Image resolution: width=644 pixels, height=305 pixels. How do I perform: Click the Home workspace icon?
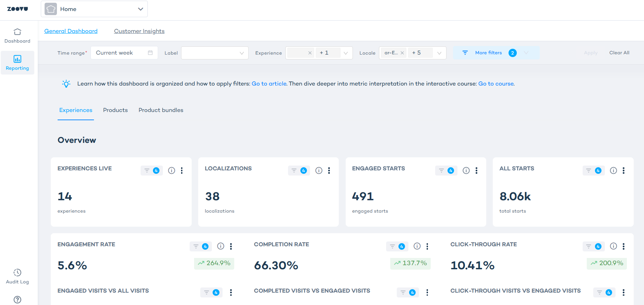51,9
